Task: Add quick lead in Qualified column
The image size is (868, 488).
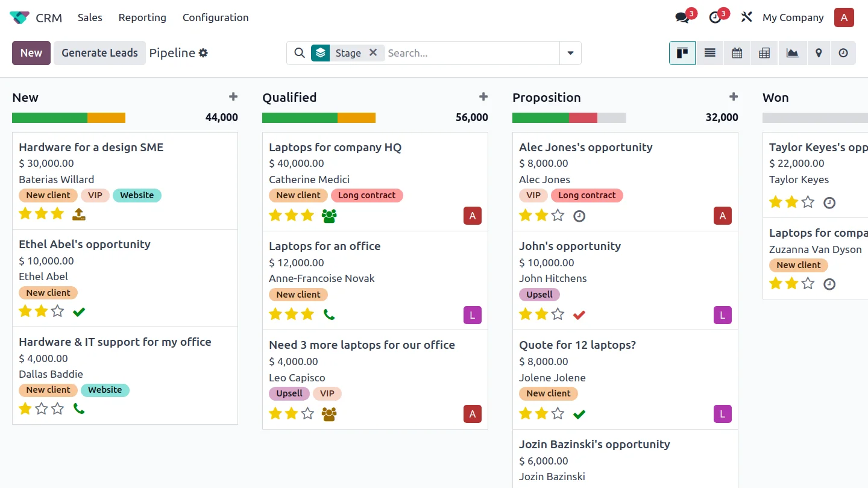Action: tap(483, 97)
